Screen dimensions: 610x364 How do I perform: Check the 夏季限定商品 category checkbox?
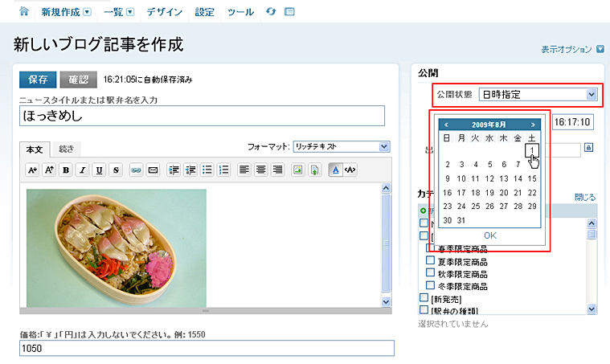coord(431,261)
